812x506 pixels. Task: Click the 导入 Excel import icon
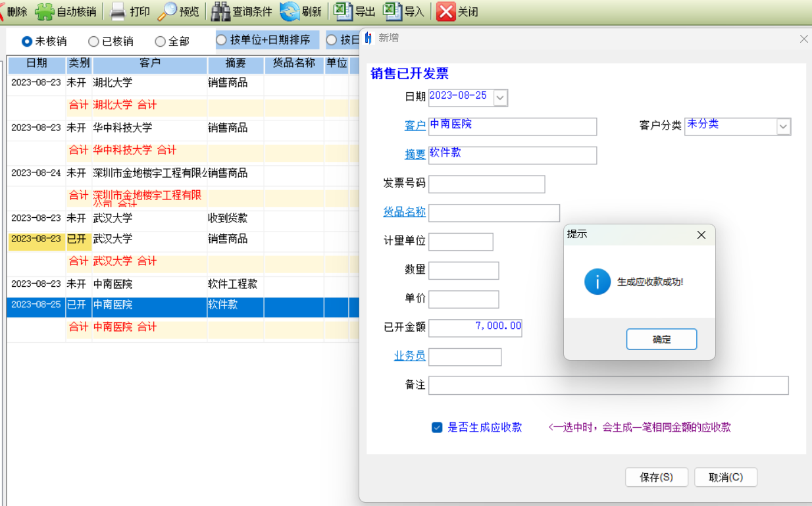click(x=392, y=11)
